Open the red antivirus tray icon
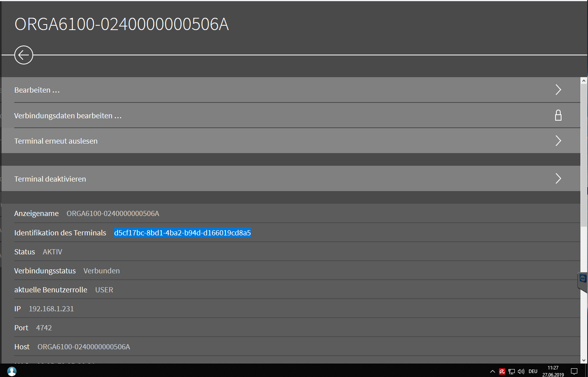Image resolution: width=588 pixels, height=377 pixels. click(502, 371)
